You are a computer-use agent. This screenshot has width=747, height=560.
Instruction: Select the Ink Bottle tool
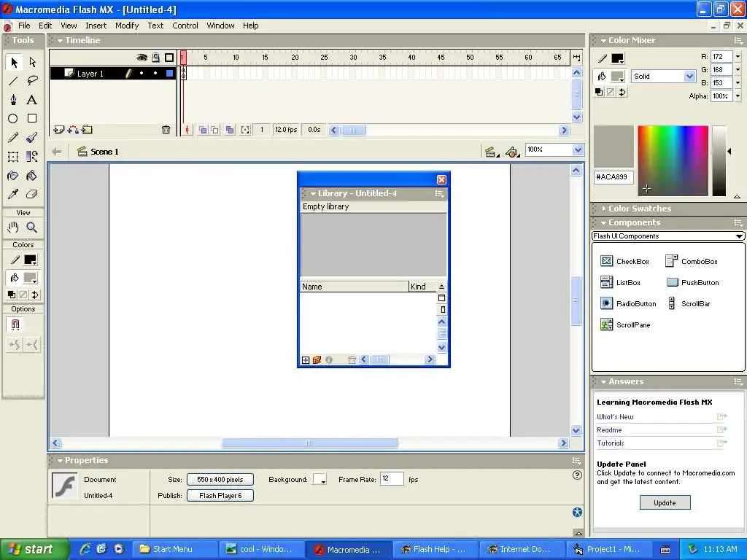13,176
